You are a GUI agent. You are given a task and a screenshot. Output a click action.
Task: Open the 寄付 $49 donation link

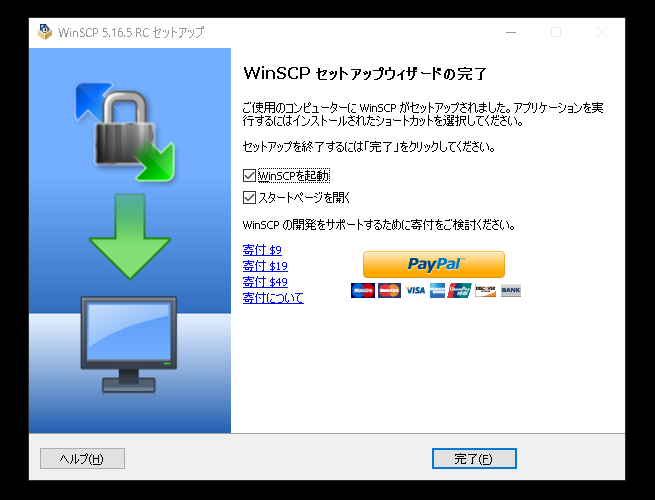point(265,282)
